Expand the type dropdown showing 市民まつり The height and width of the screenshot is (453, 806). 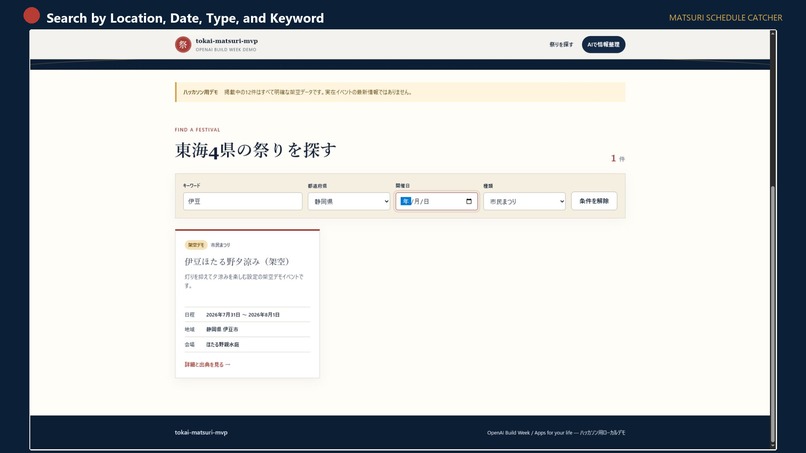tap(524, 202)
